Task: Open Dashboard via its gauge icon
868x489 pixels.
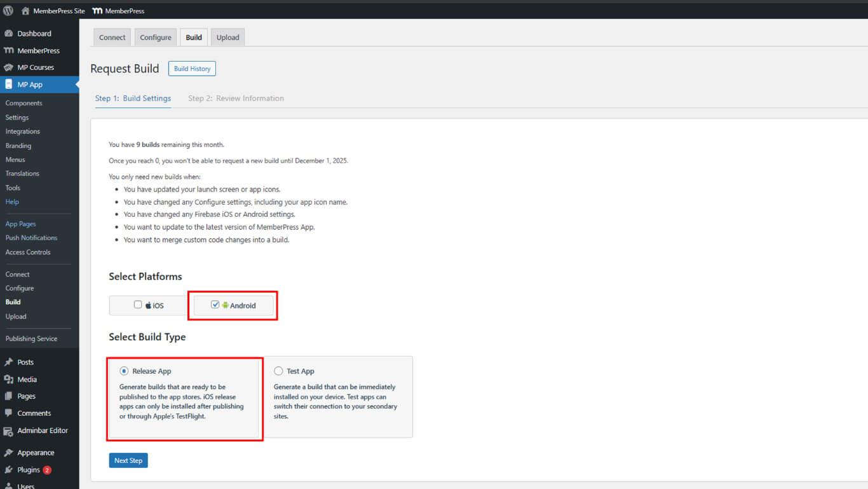Action: 8,34
